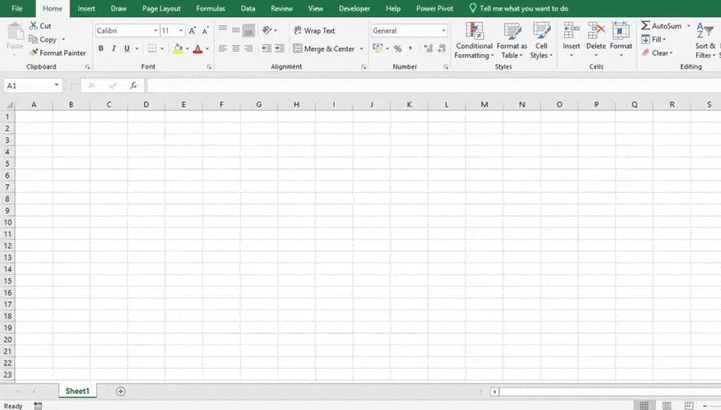Viewport: 721px width, 410px height.
Task: Click the Percent Style icon
Action: coord(397,48)
